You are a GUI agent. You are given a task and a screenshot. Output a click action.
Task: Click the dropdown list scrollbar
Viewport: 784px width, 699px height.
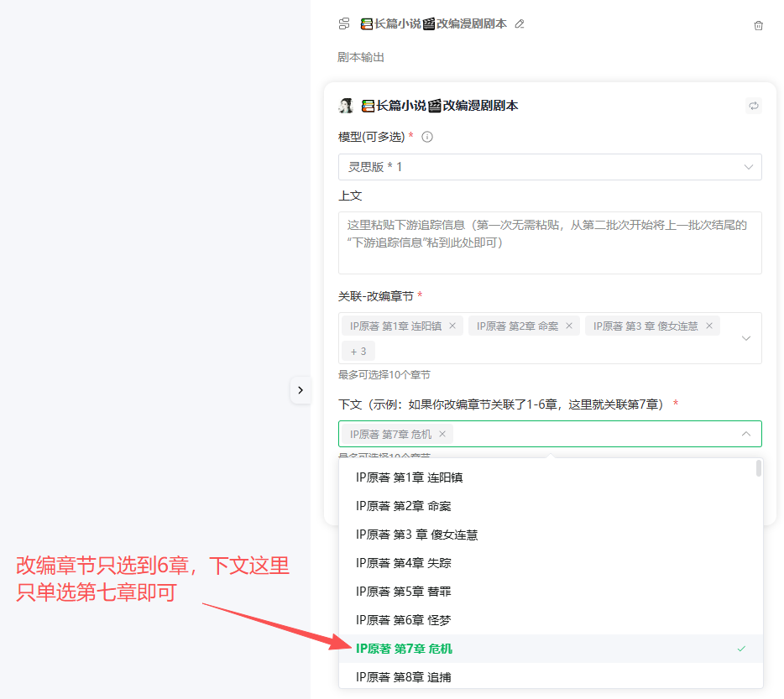(759, 468)
